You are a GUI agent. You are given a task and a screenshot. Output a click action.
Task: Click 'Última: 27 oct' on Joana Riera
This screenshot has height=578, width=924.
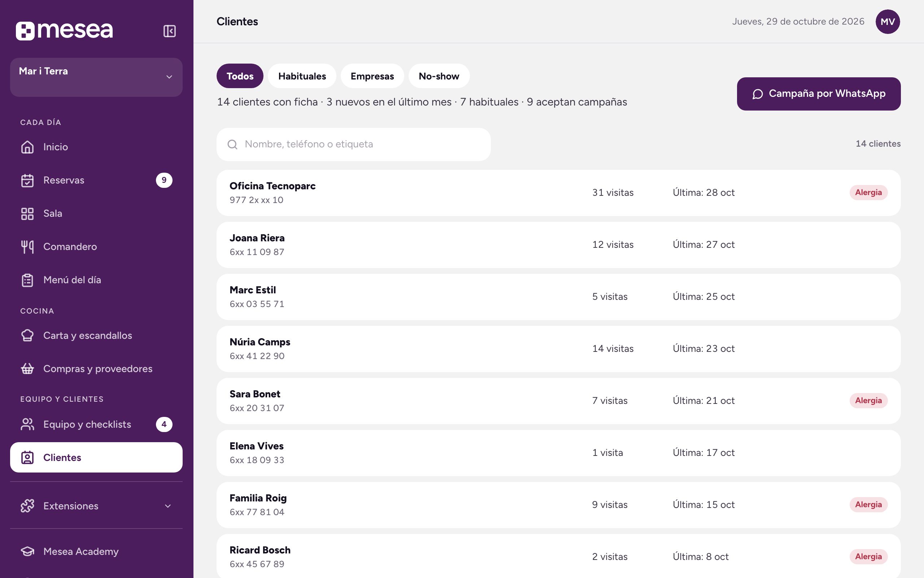pyautogui.click(x=704, y=245)
